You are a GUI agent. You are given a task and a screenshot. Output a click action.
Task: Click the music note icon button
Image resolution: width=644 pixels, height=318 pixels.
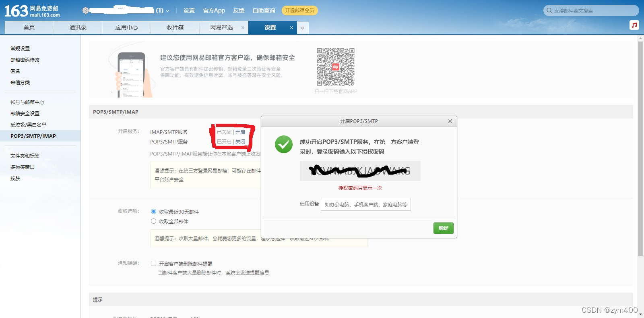click(x=634, y=25)
